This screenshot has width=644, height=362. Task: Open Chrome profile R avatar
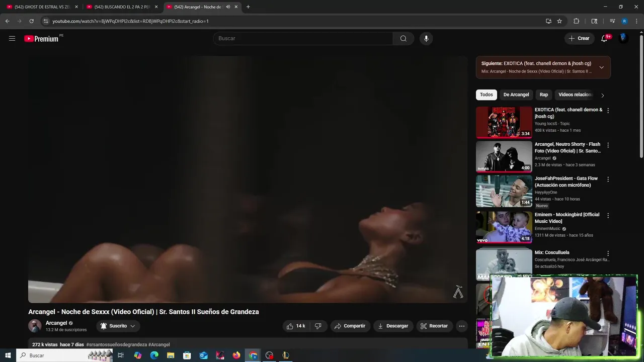624,21
